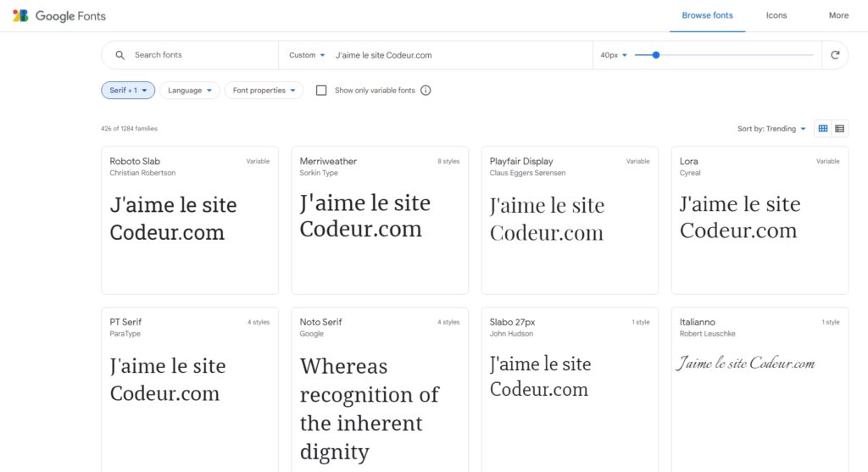Expand the Language filter dropdown
Viewport: 868px width, 472px height.
pyautogui.click(x=189, y=91)
